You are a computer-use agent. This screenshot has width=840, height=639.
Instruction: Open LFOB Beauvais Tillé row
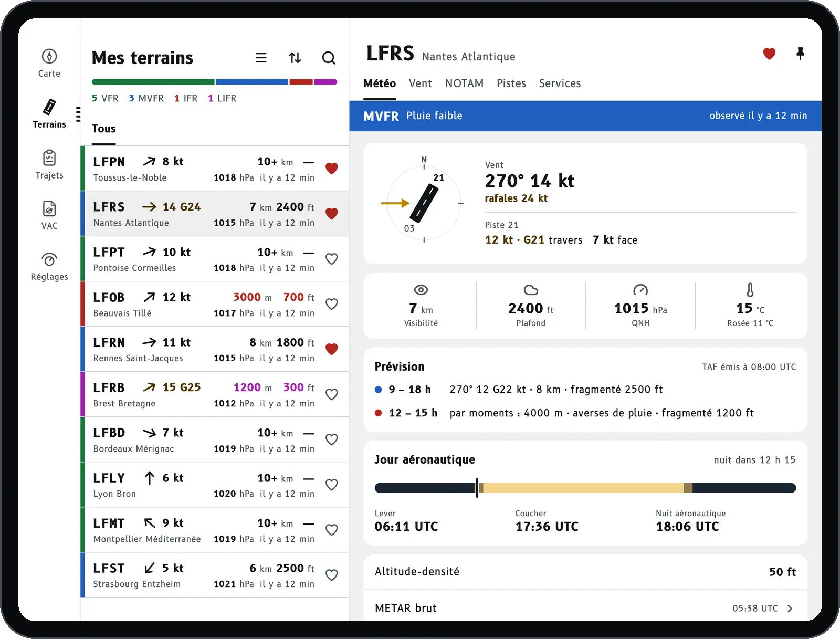click(215, 304)
